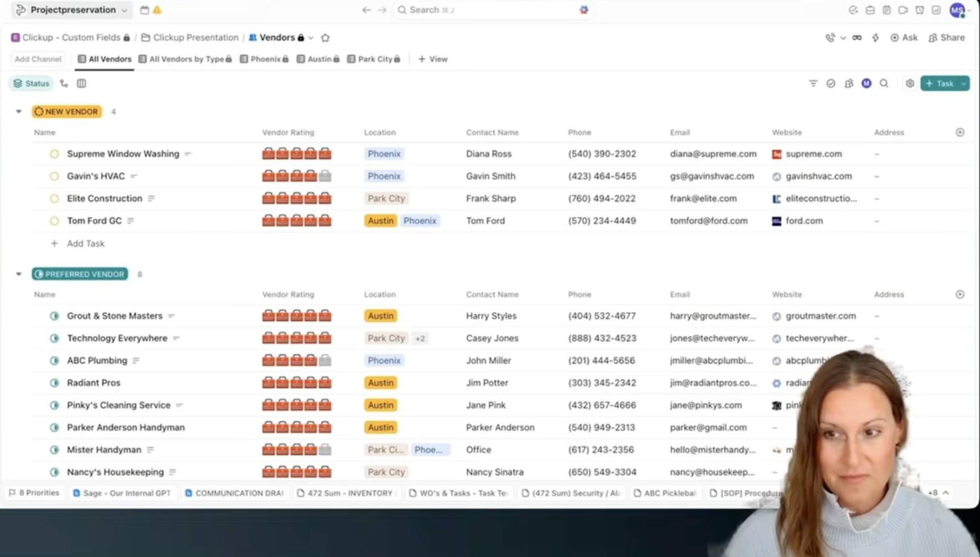
Task: Set Gavin's HVAC fifth rating icon
Action: (325, 176)
